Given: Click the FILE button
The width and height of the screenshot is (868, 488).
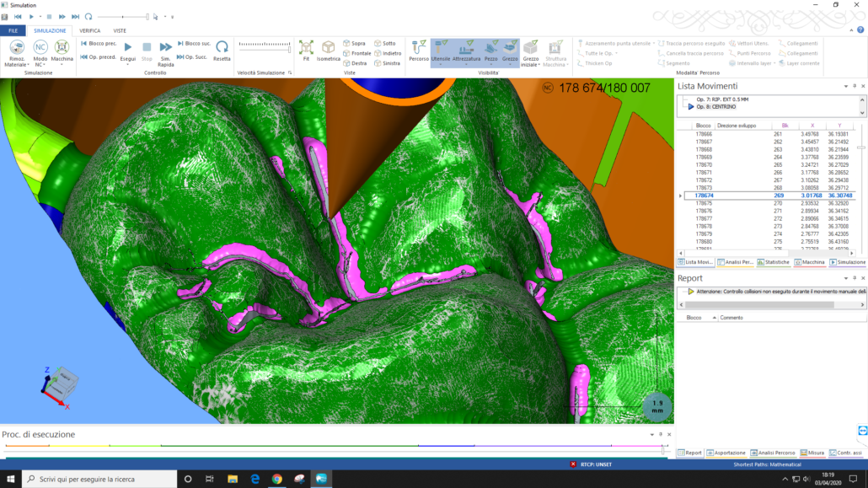Looking at the screenshot, I should point(13,30).
